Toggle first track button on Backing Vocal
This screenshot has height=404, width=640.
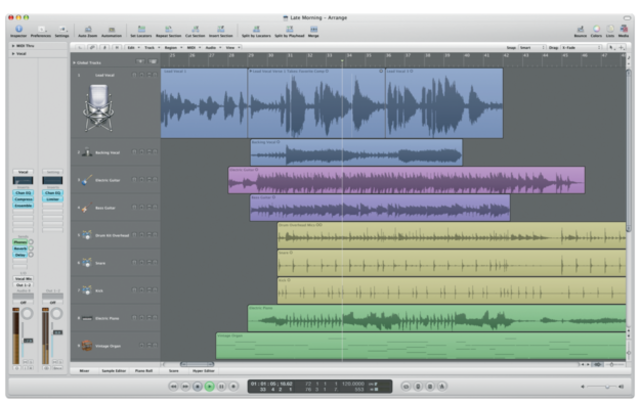[134, 152]
